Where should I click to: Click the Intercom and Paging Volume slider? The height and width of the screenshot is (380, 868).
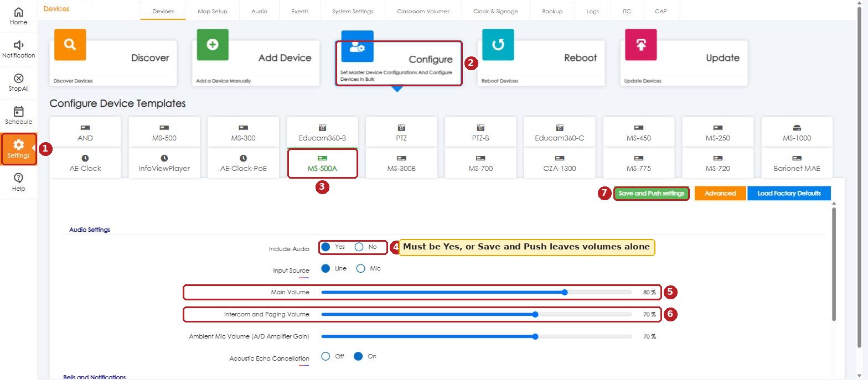(476, 314)
